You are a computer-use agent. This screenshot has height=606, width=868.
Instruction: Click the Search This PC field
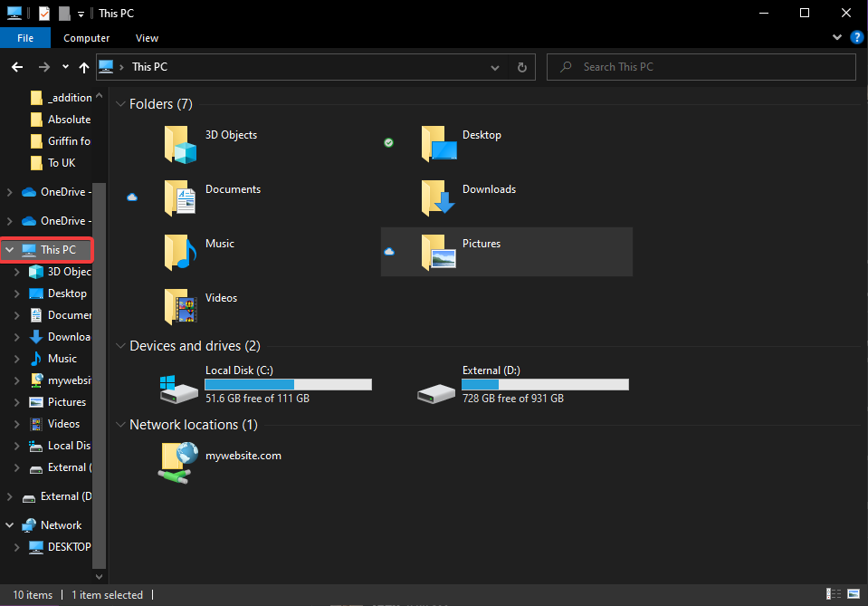point(701,67)
